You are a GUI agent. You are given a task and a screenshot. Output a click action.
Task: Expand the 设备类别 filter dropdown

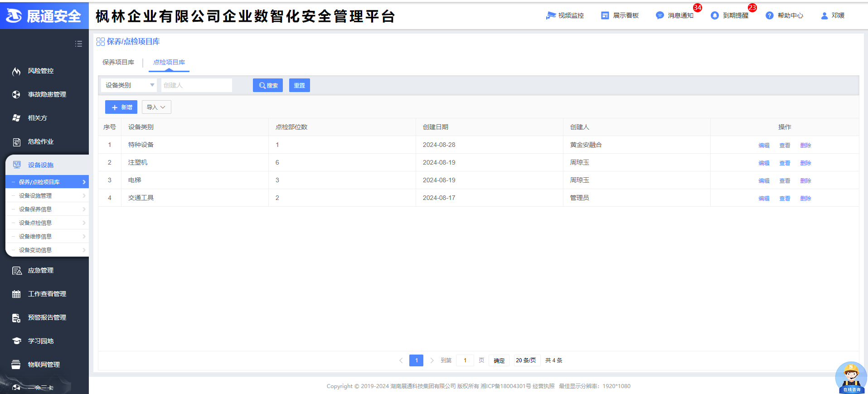pyautogui.click(x=129, y=85)
